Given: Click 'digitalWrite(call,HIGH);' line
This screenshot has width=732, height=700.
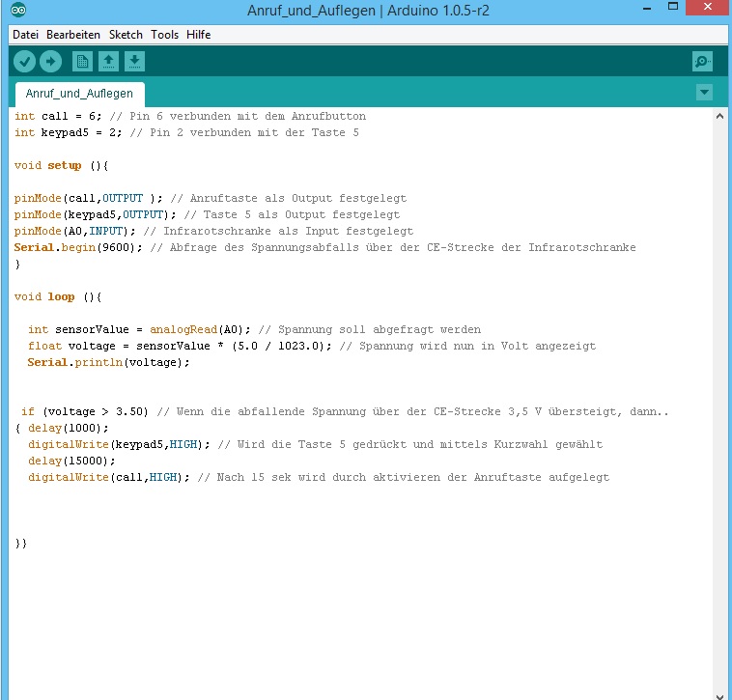Looking at the screenshot, I should click(319, 477).
